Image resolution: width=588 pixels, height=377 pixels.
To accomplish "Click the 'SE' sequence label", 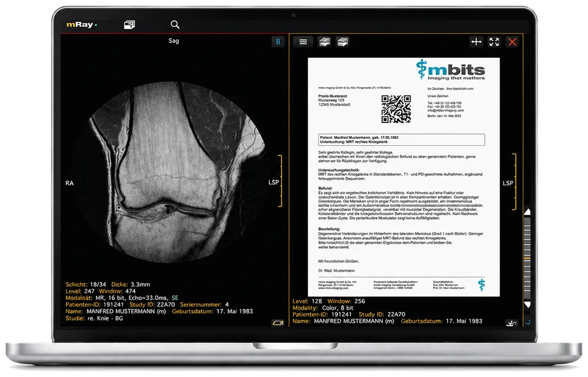I will 175,298.
